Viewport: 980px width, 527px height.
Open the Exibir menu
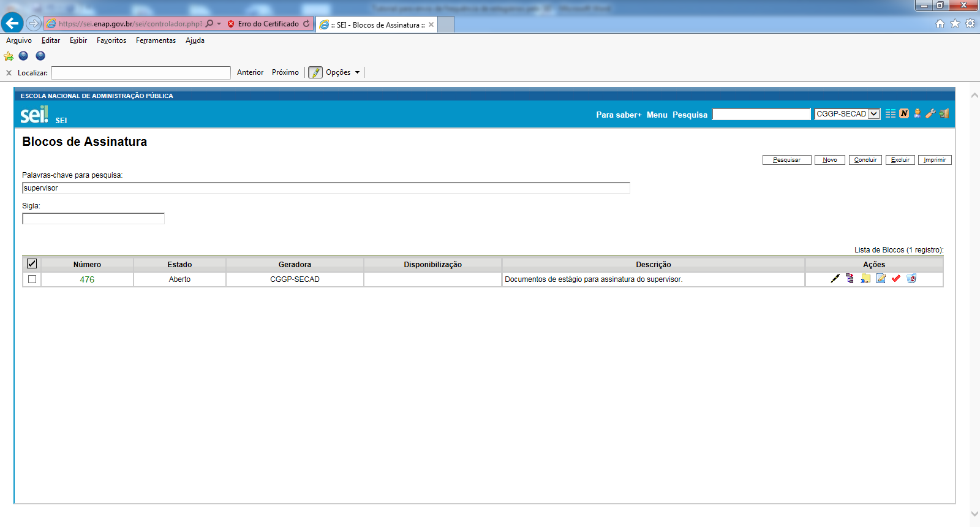pos(78,40)
